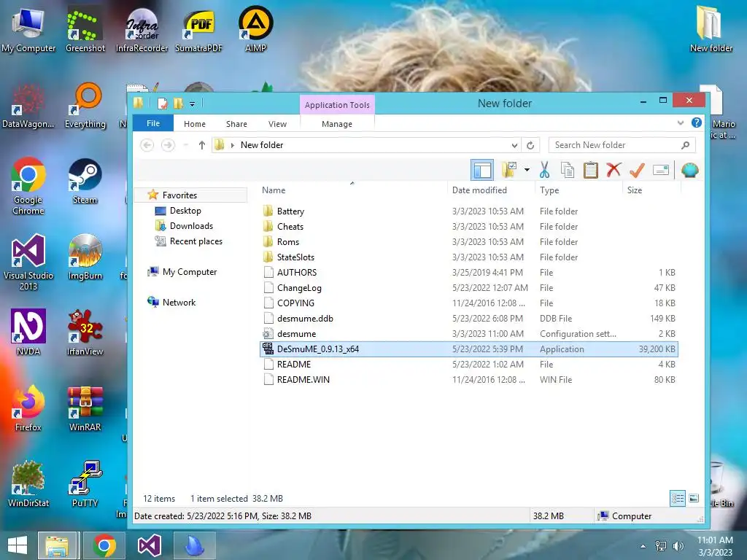The height and width of the screenshot is (560, 747).
Task: Open the folder options dropdown arrow
Action: [527, 170]
